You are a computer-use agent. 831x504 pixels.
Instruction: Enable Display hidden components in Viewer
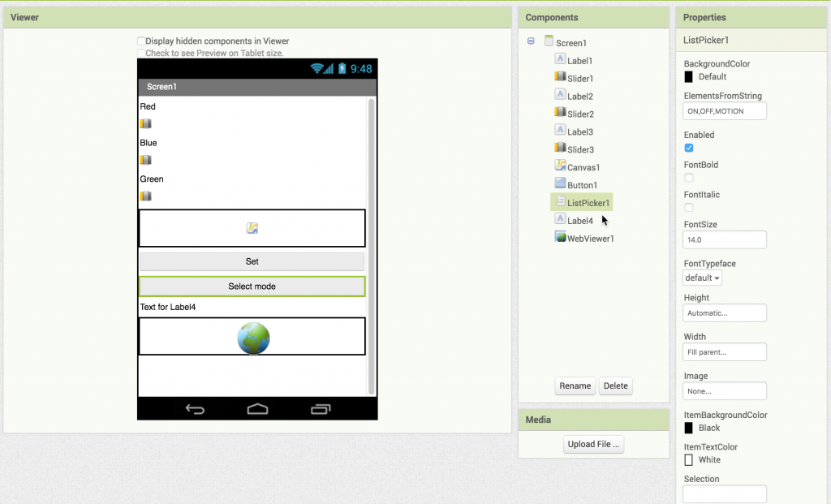(x=142, y=41)
